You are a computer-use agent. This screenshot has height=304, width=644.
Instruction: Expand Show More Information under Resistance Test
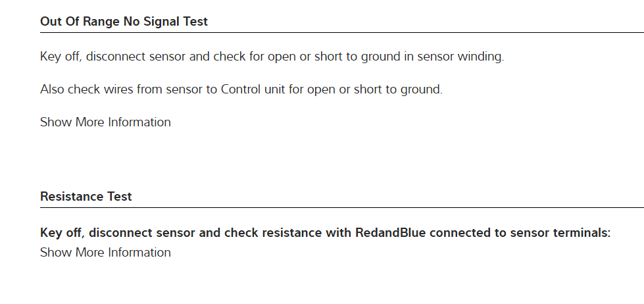tap(105, 253)
